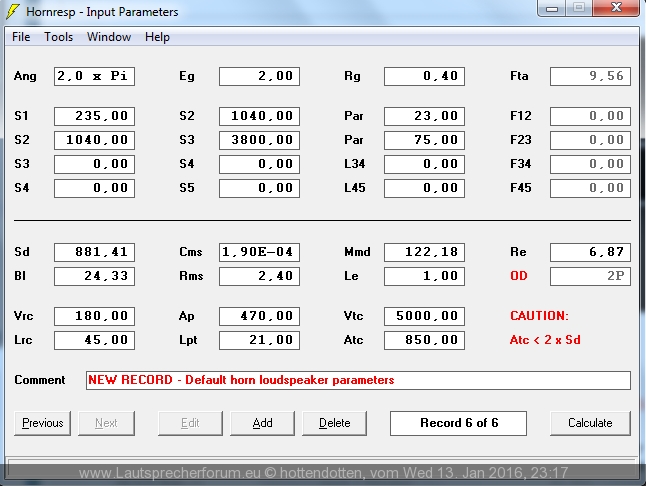Go to the Previous record
646x486 pixels.
(x=42, y=423)
